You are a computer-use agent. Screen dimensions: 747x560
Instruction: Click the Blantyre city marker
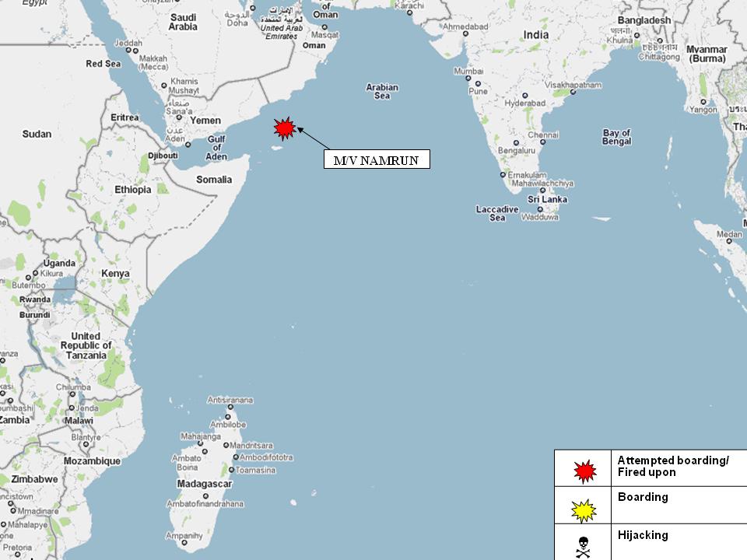tap(86, 444)
